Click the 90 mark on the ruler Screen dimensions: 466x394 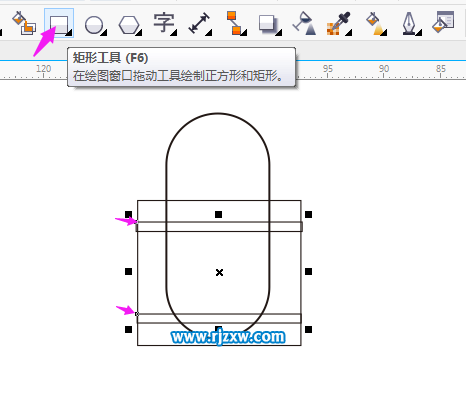pyautogui.click(x=384, y=69)
